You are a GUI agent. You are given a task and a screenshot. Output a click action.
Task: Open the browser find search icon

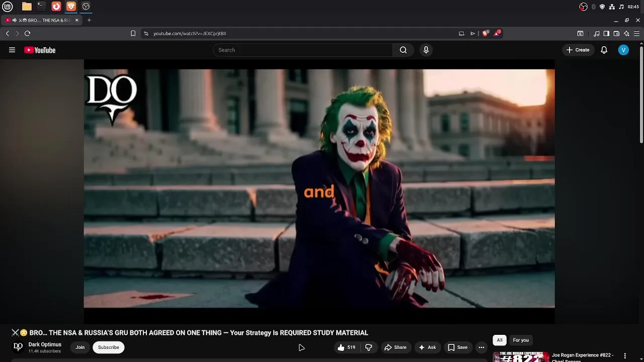[580, 33]
